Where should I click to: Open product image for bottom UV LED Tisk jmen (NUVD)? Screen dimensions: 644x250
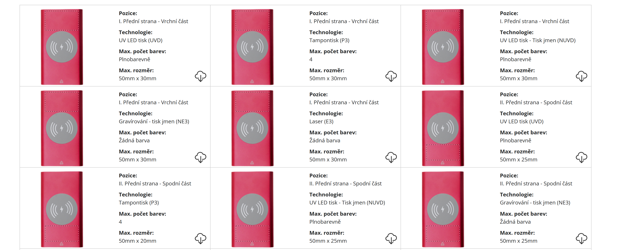pyautogui.click(x=252, y=209)
